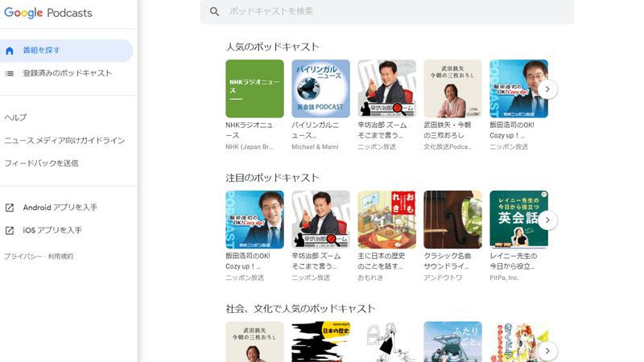Click 主に日本の歴史のことを話す title text
The width and height of the screenshot is (644, 362).
[x=381, y=261]
